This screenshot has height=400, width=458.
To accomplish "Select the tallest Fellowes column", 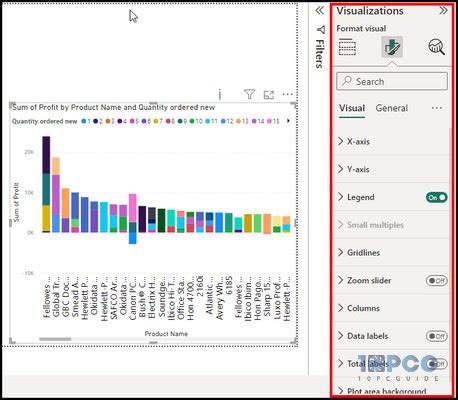I will (x=46, y=184).
